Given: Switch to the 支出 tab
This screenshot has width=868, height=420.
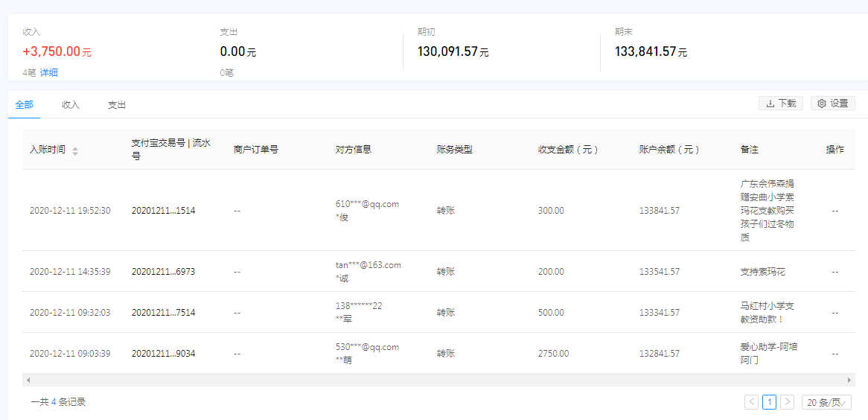Looking at the screenshot, I should (x=117, y=105).
